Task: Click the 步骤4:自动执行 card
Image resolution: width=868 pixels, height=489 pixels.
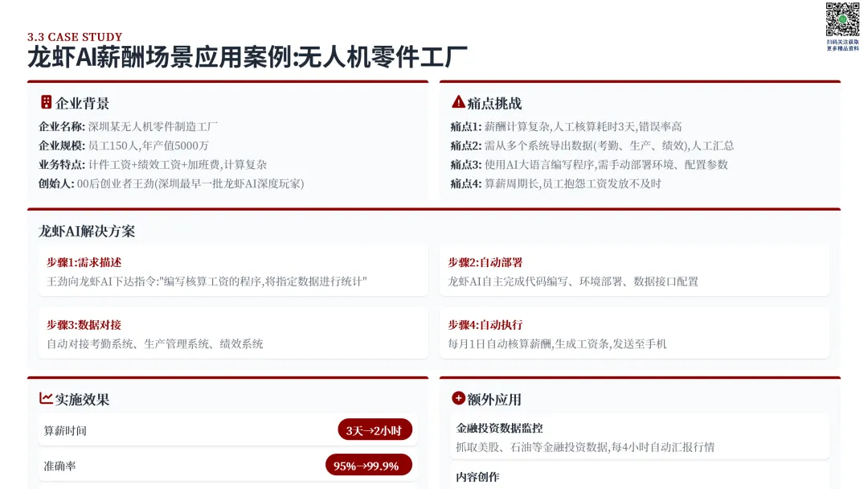Action: 634,334
